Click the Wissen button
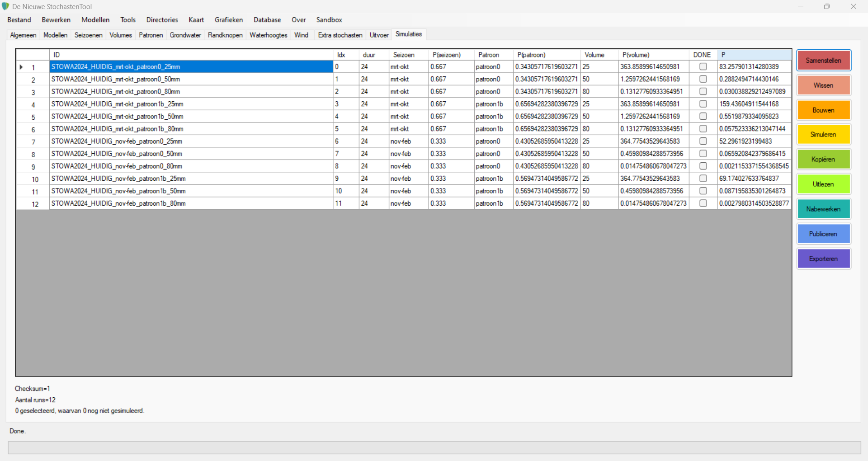Screen dimensions: 868x461 824,85
